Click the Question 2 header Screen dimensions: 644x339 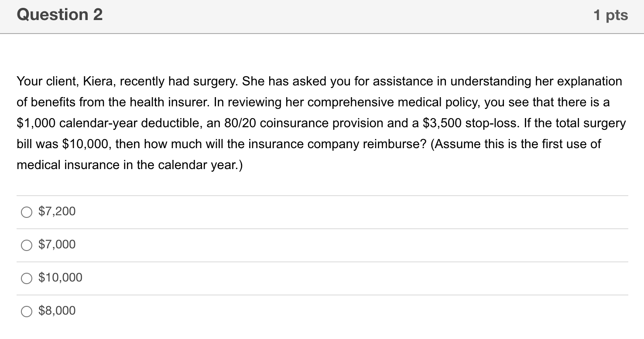tap(59, 14)
